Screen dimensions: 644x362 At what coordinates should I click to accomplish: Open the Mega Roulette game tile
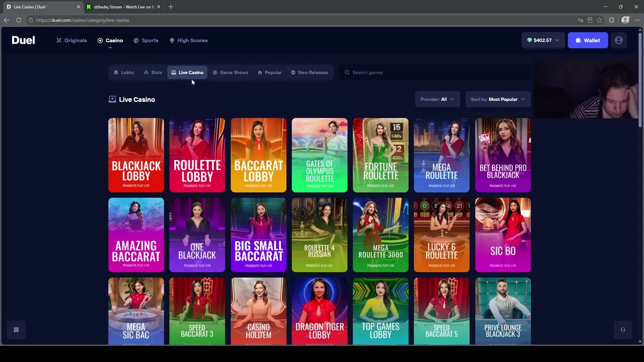tap(442, 155)
